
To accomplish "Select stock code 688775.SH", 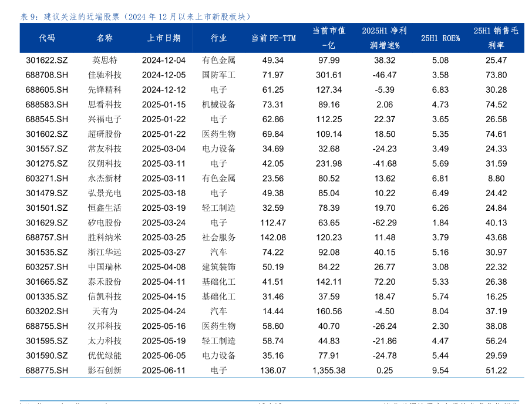I will click(47, 370).
